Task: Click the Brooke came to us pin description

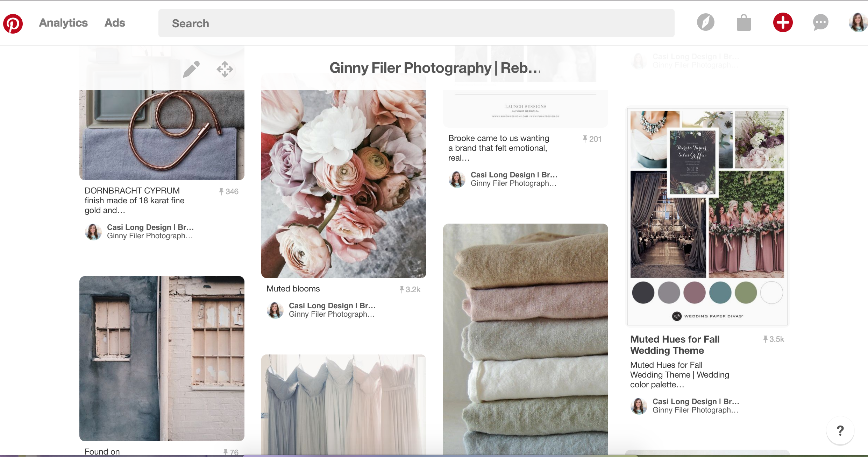Action: pos(499,148)
